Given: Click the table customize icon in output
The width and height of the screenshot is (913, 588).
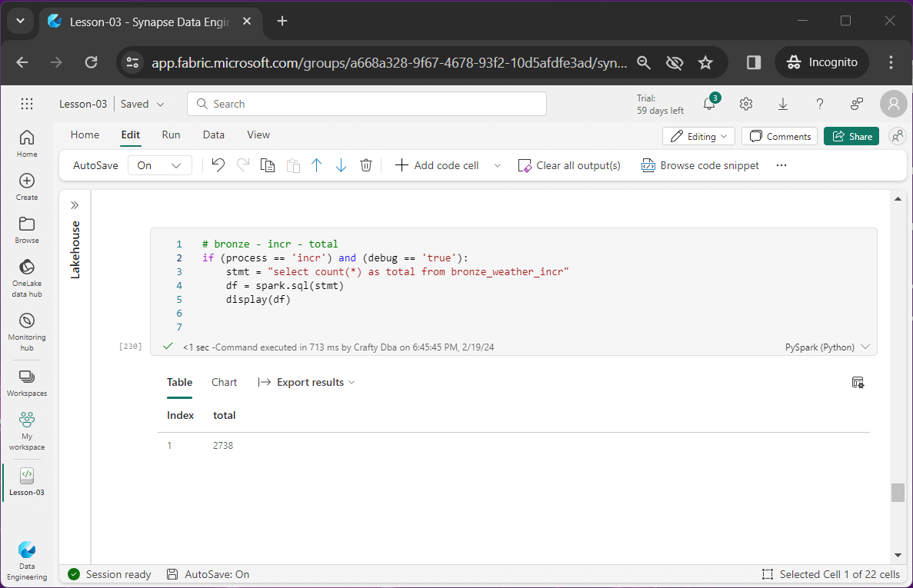Looking at the screenshot, I should tap(858, 382).
